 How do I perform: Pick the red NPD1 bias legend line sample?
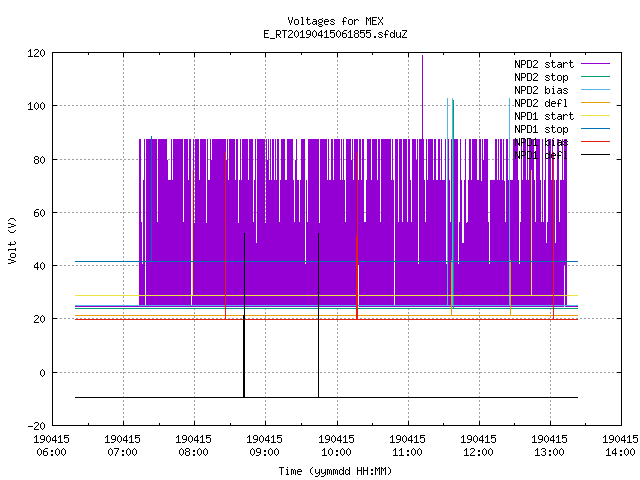coord(595,142)
